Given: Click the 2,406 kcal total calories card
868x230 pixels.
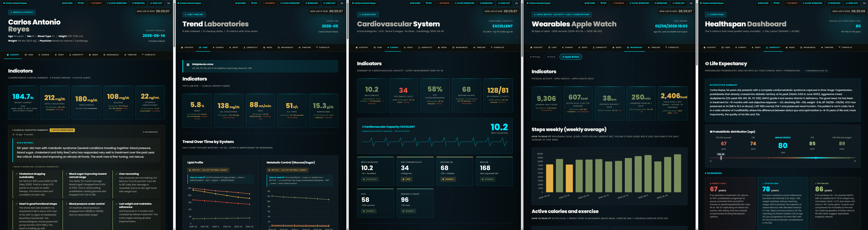Looking at the screenshot, I should pos(673,104).
